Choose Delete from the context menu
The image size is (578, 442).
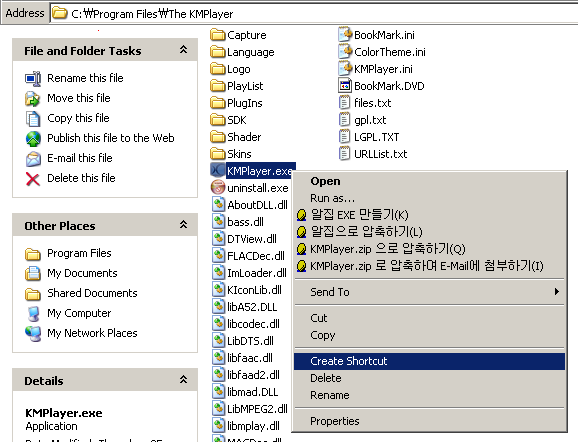coord(429,378)
